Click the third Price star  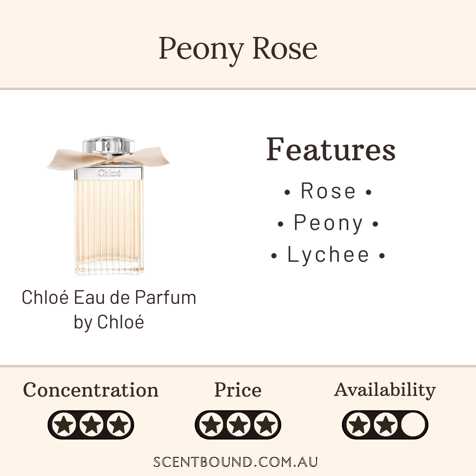pos(265,425)
